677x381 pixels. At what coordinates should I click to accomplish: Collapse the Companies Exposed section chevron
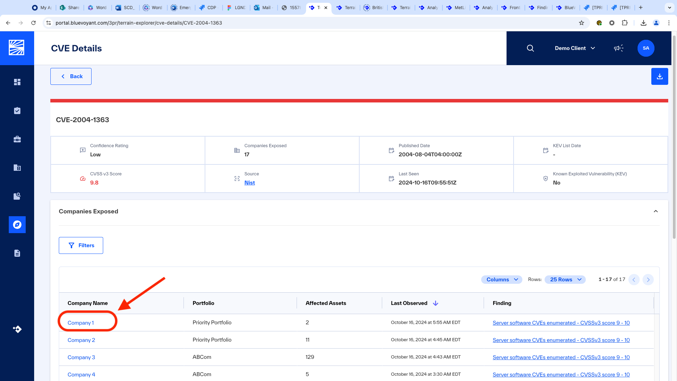pos(655,211)
